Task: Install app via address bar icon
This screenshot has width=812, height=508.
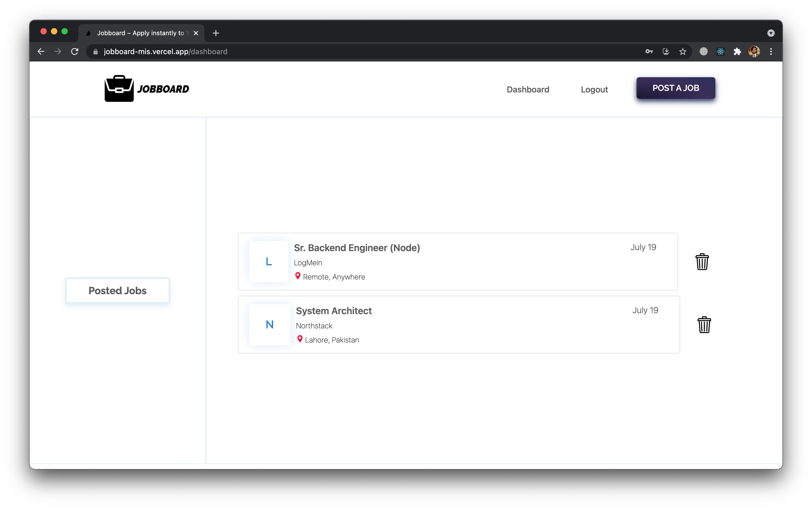Action: 665,51
